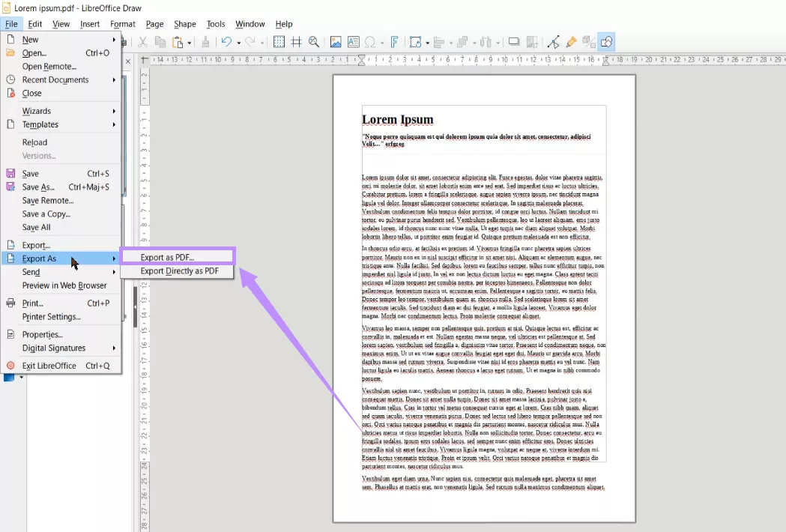Viewport: 786px width, 532px height.
Task: Expand the Export As submenu item
Action: point(45,258)
